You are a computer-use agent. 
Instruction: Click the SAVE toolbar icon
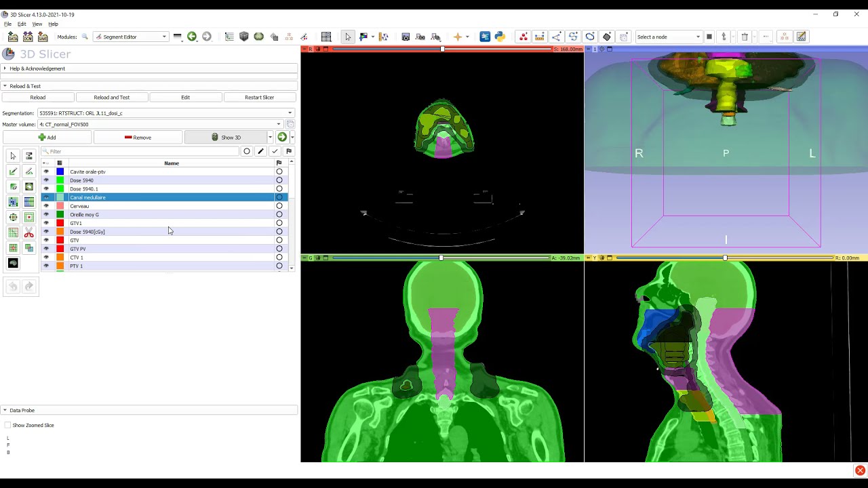coord(43,37)
